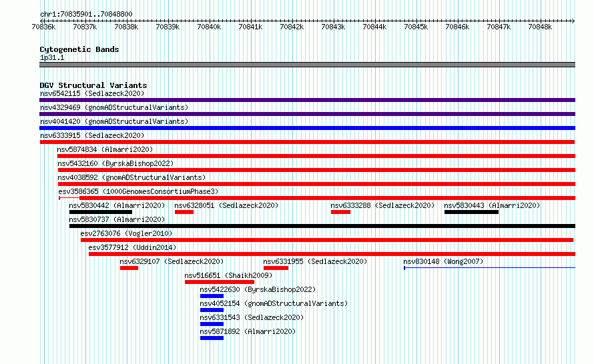The height and width of the screenshot is (364, 594).
Task: Click the 70836k ruler position
Action: click(43, 27)
